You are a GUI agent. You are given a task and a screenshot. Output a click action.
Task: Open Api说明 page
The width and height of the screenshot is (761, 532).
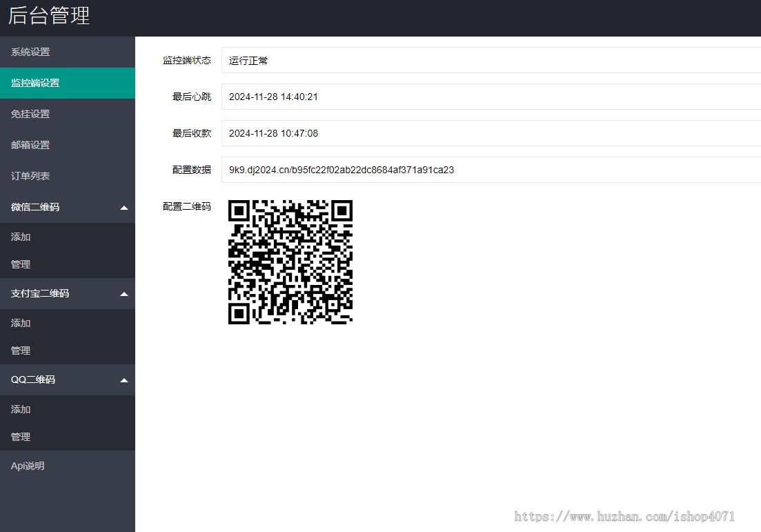pyautogui.click(x=68, y=466)
